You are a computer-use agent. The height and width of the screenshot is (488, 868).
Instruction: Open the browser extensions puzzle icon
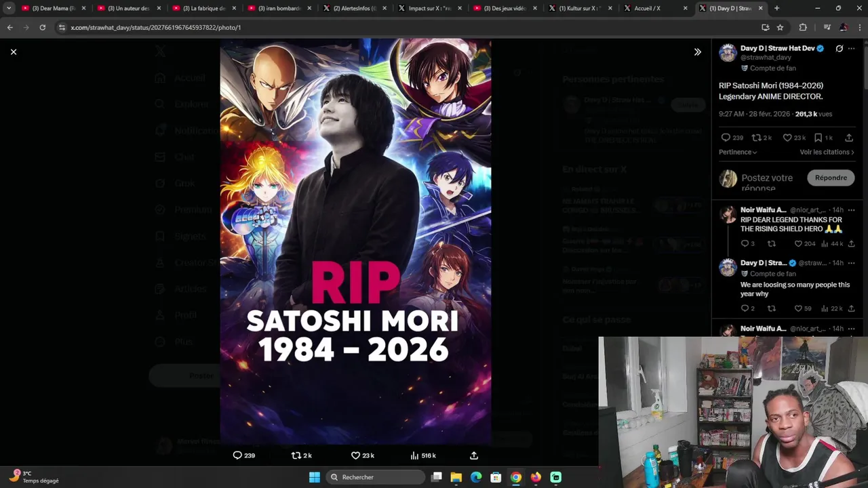pos(803,27)
